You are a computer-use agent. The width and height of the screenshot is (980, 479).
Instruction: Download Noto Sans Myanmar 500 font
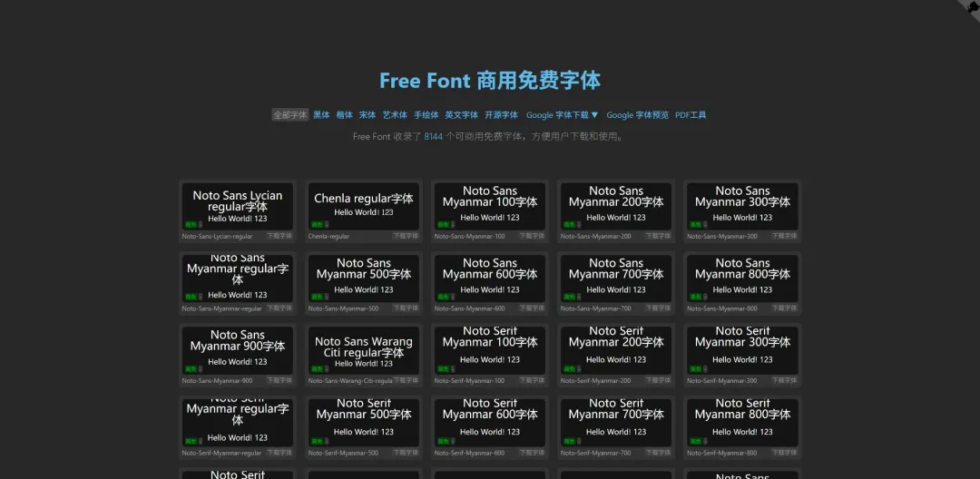point(406,308)
